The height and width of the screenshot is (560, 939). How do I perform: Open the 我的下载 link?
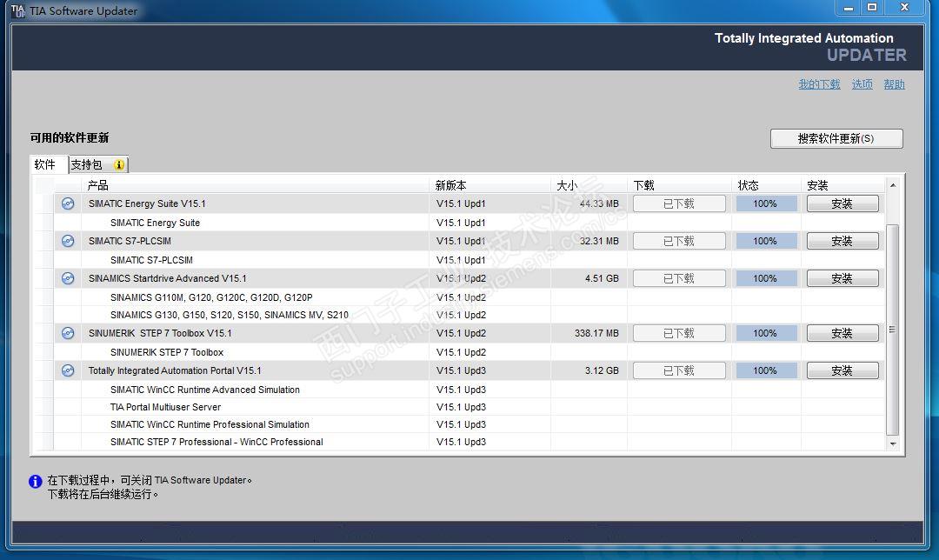pyautogui.click(x=819, y=84)
